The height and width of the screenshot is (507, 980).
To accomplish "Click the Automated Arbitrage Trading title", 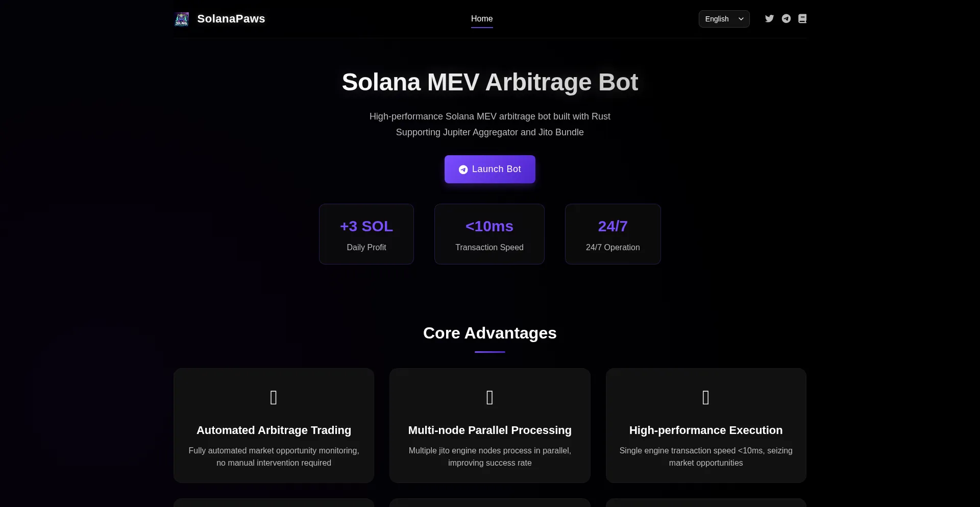I will pyautogui.click(x=274, y=430).
